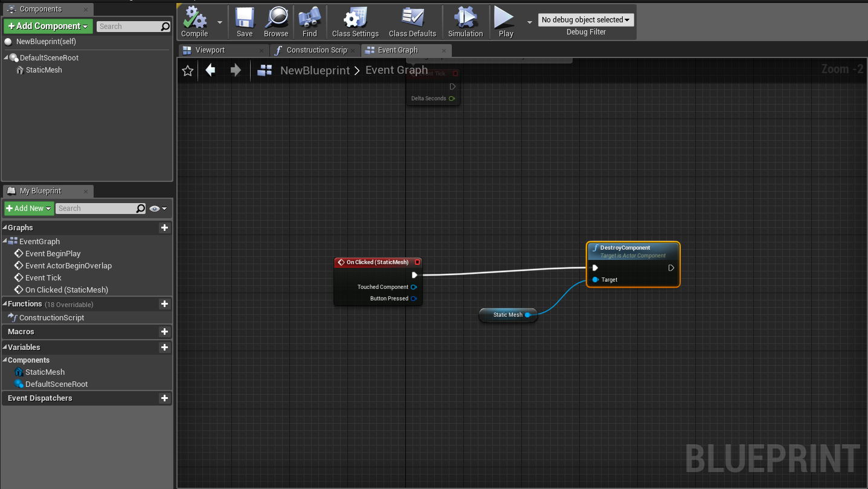The width and height of the screenshot is (868, 489).
Task: Play the level in editor
Action: coord(506,22)
